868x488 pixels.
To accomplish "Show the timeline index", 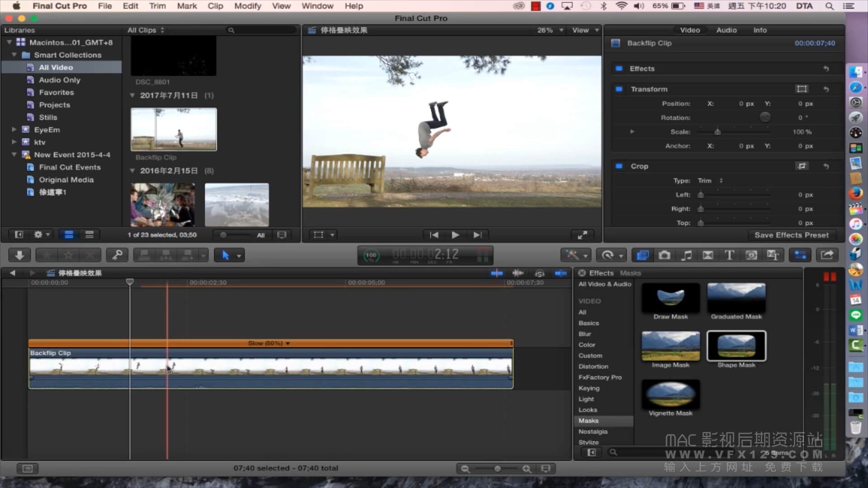I will (28, 469).
